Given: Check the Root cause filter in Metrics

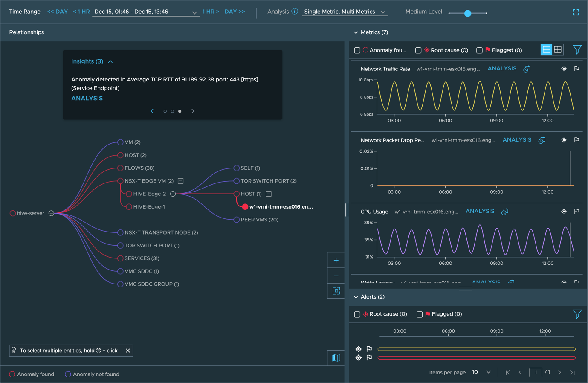Looking at the screenshot, I should (x=418, y=50).
